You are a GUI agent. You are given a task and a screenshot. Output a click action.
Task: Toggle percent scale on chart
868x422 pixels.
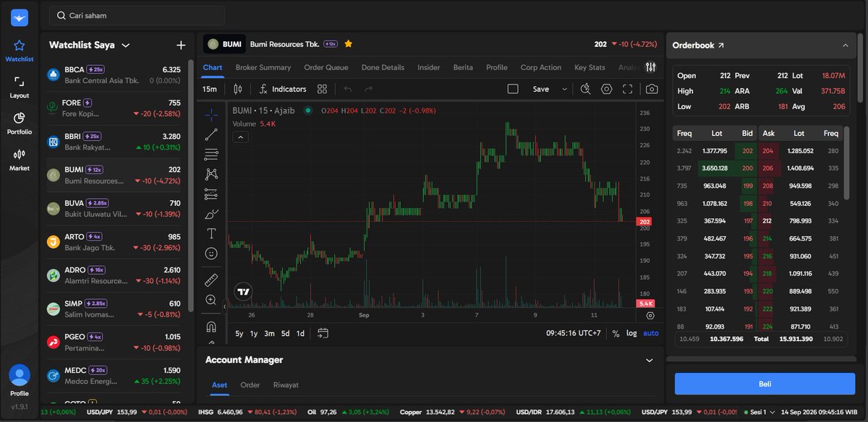click(x=616, y=333)
